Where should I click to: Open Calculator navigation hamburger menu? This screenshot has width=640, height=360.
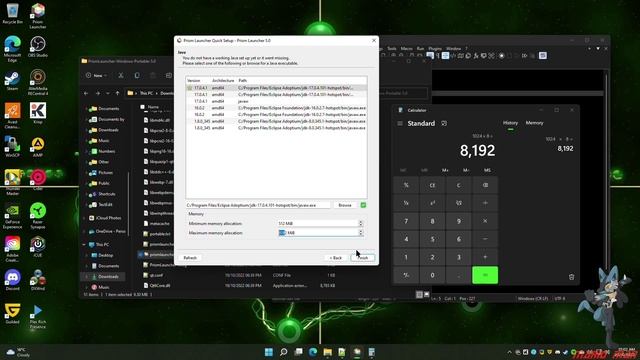400,123
